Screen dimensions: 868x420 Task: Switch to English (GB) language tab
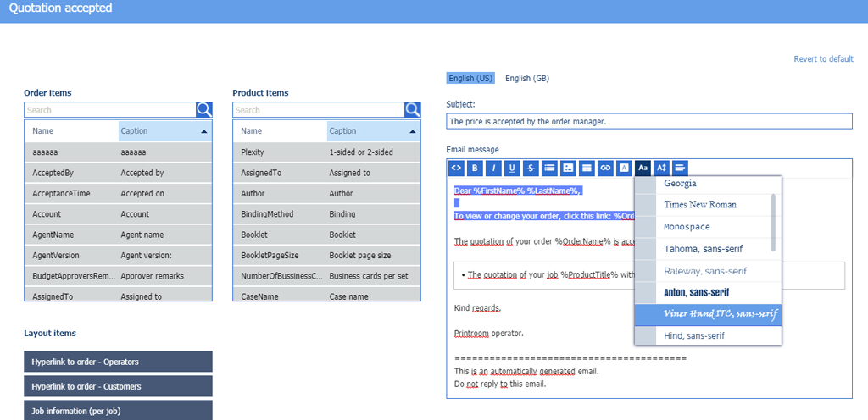pyautogui.click(x=527, y=79)
